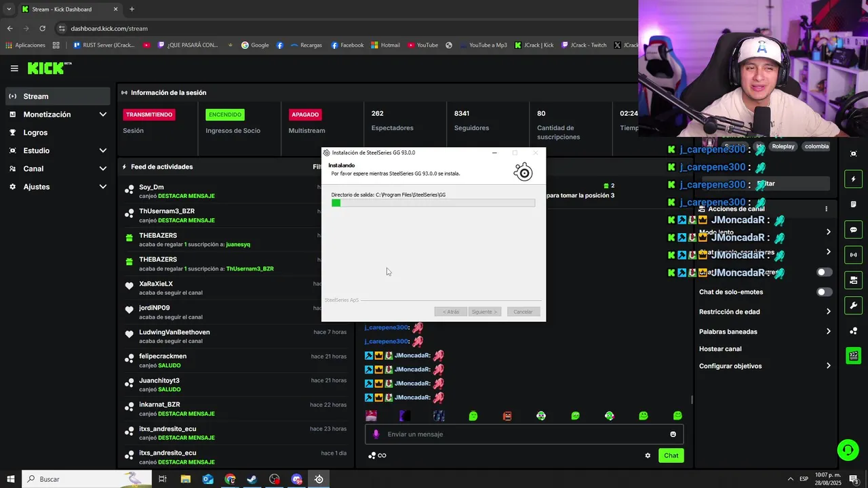Image resolution: width=868 pixels, height=488 pixels.
Task: Open Aplicaciones bookmarks shortcut
Action: pyautogui.click(x=25, y=45)
